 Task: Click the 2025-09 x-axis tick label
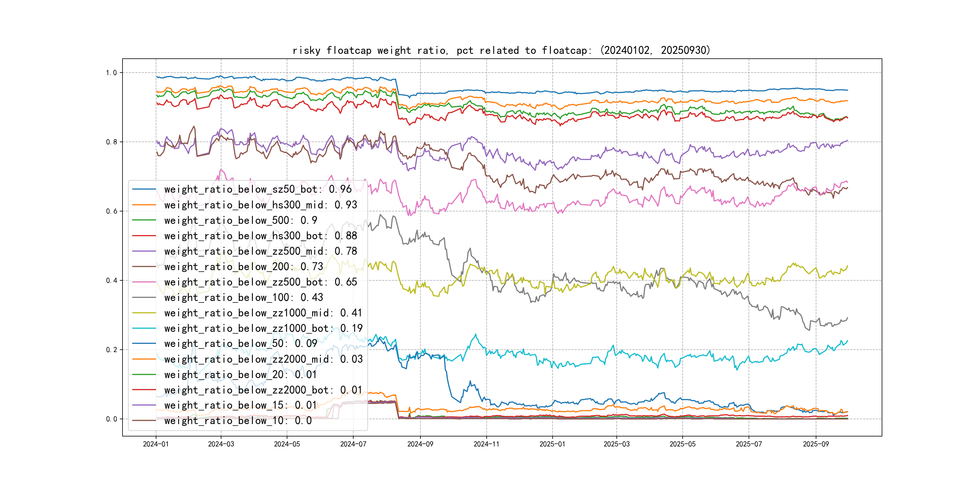(x=816, y=444)
